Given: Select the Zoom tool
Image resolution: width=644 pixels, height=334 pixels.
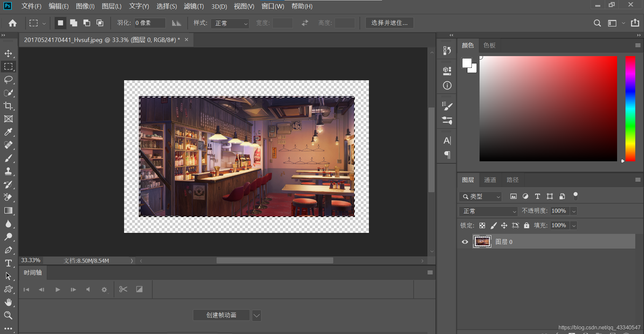Looking at the screenshot, I should pyautogui.click(x=8, y=315).
